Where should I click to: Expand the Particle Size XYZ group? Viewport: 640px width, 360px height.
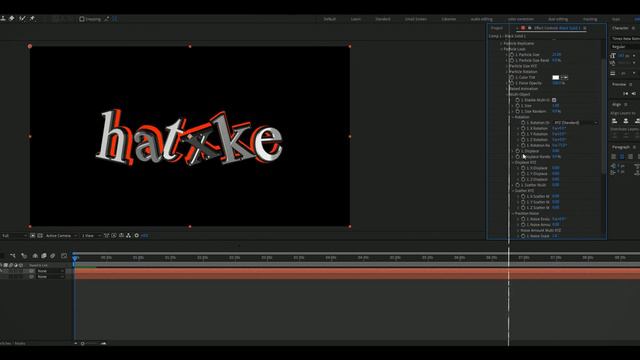pyautogui.click(x=507, y=66)
